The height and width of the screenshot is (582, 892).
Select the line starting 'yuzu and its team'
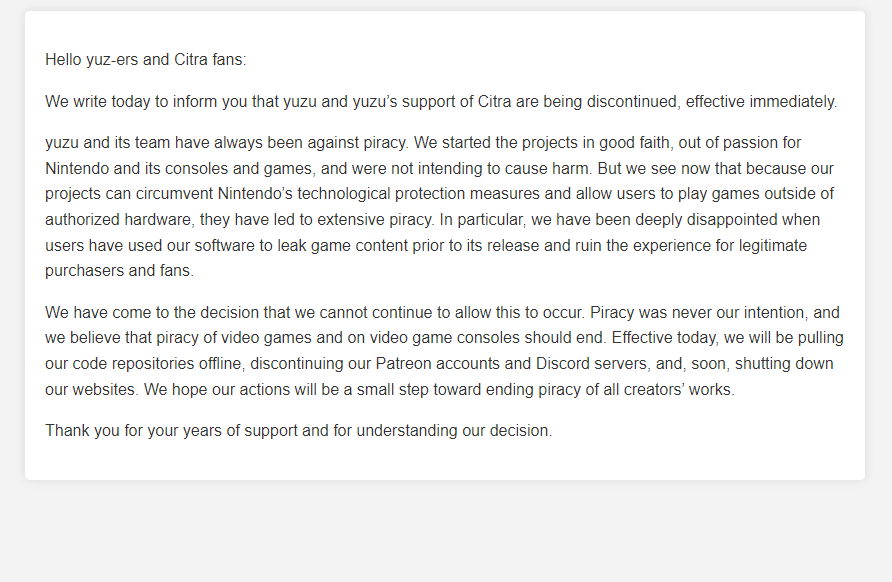pyautogui.click(x=423, y=143)
